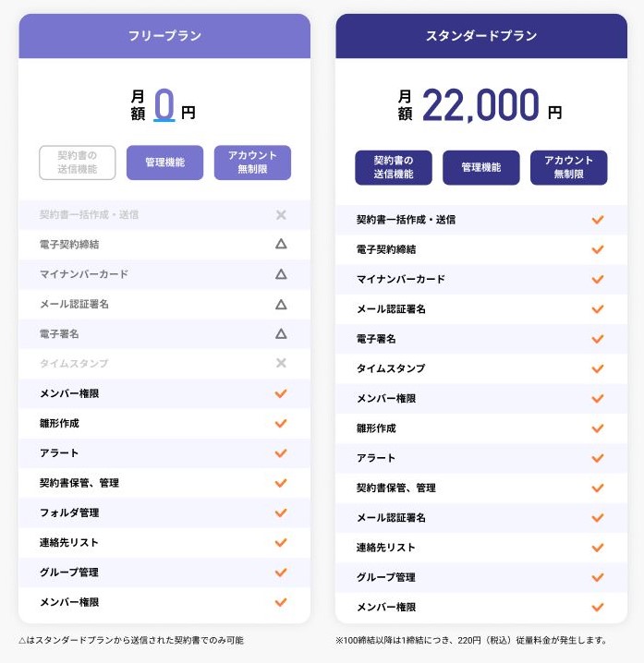This screenshot has width=644, height=663.
Task: Click the X icon next to タイムスタンプ in Free plan
Action: coord(281,363)
